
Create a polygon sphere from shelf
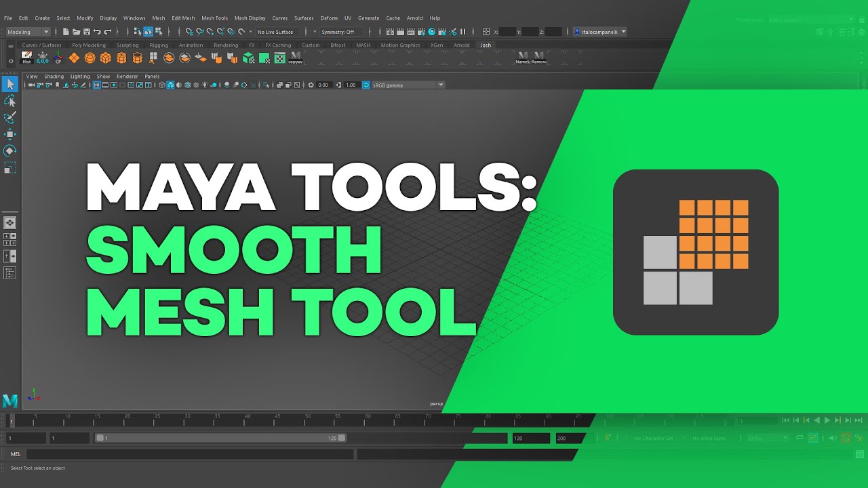(x=90, y=58)
